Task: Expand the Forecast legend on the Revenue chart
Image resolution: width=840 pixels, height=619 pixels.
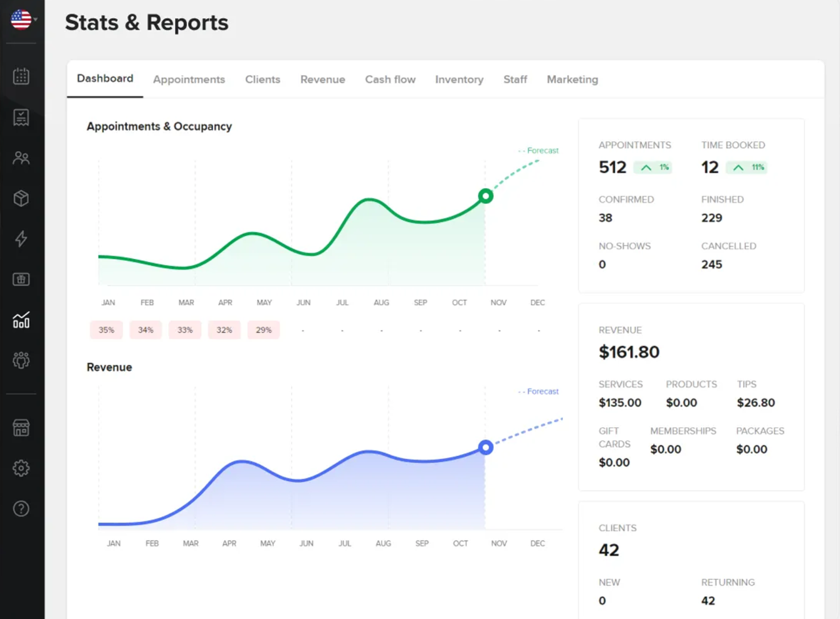Action: [x=538, y=391]
